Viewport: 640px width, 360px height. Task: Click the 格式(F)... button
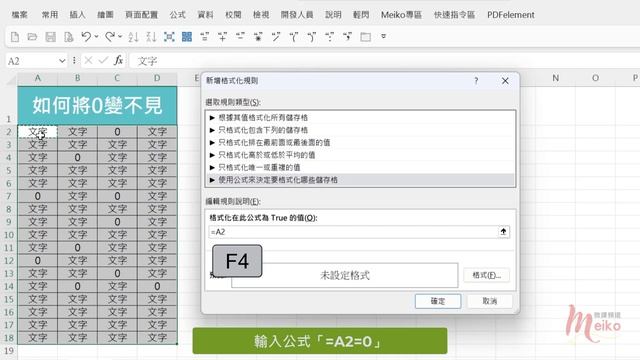click(x=487, y=276)
